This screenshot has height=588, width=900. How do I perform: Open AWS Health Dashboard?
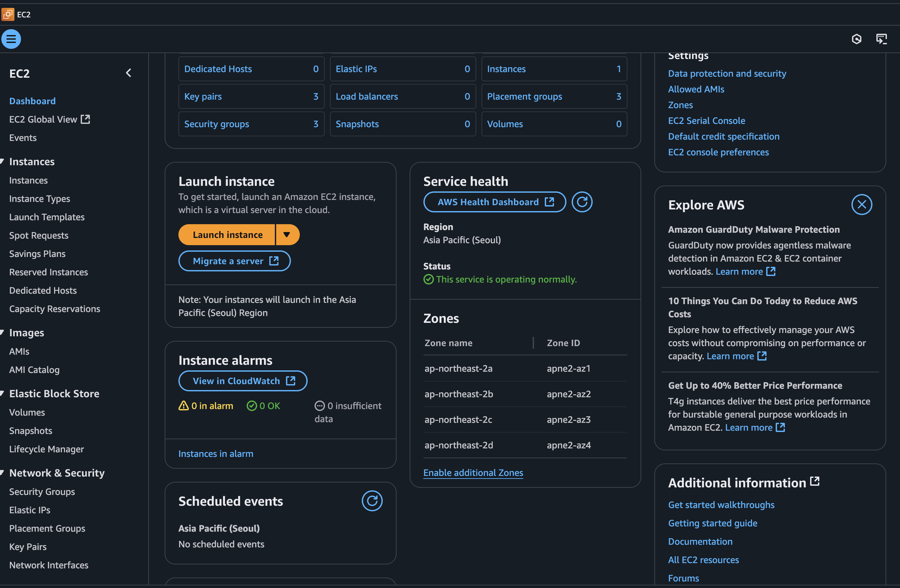[x=495, y=202]
